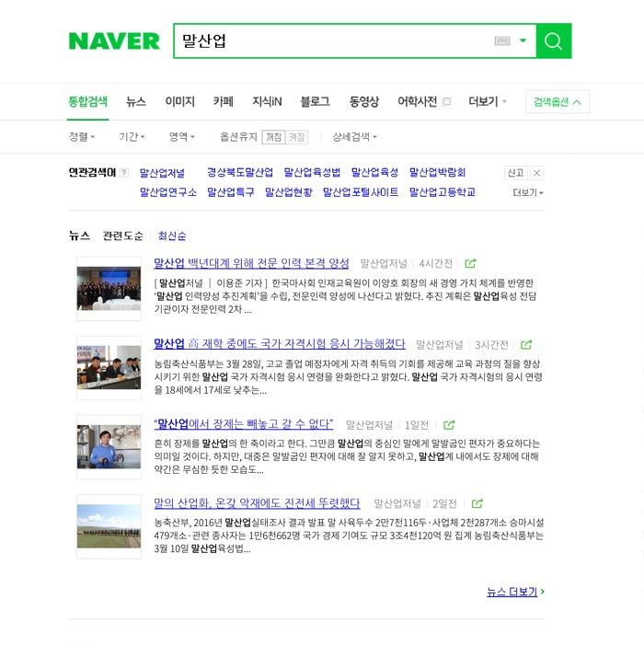This screenshot has width=644, height=645.
Task: Click the new-window icon beside 어학사전
Action: tap(446, 101)
